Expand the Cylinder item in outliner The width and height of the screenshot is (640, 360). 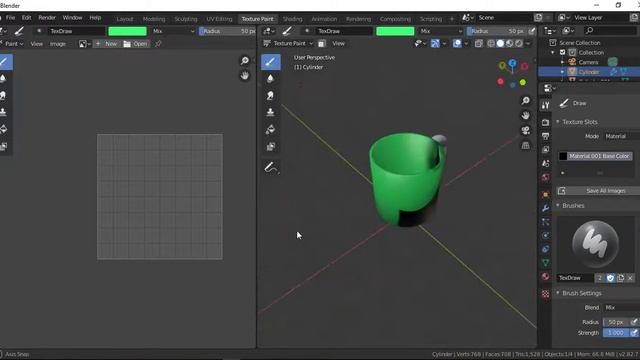[x=562, y=72]
